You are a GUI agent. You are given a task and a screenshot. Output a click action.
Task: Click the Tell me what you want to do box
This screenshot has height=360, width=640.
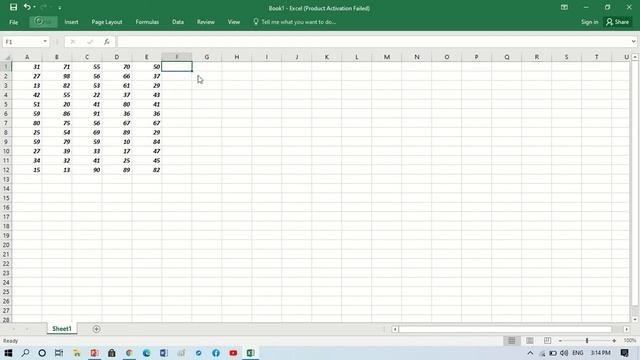point(295,22)
